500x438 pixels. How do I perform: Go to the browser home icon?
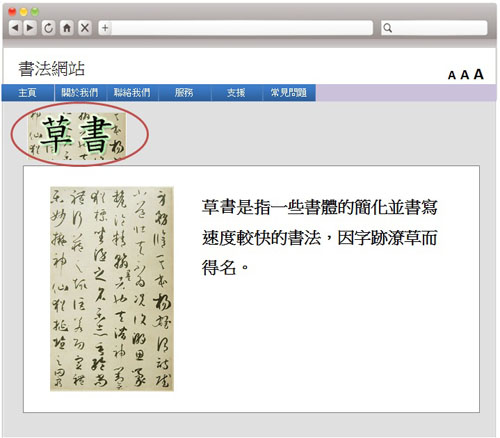67,28
